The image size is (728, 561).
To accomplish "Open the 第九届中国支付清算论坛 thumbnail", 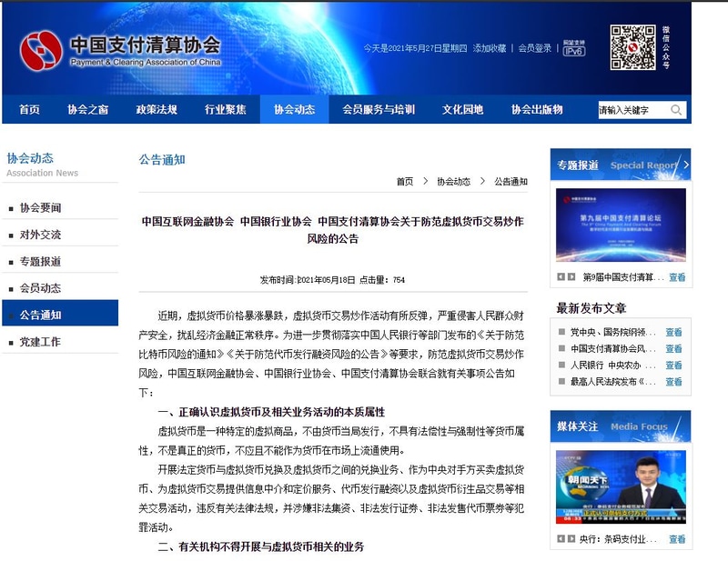I will (x=621, y=225).
